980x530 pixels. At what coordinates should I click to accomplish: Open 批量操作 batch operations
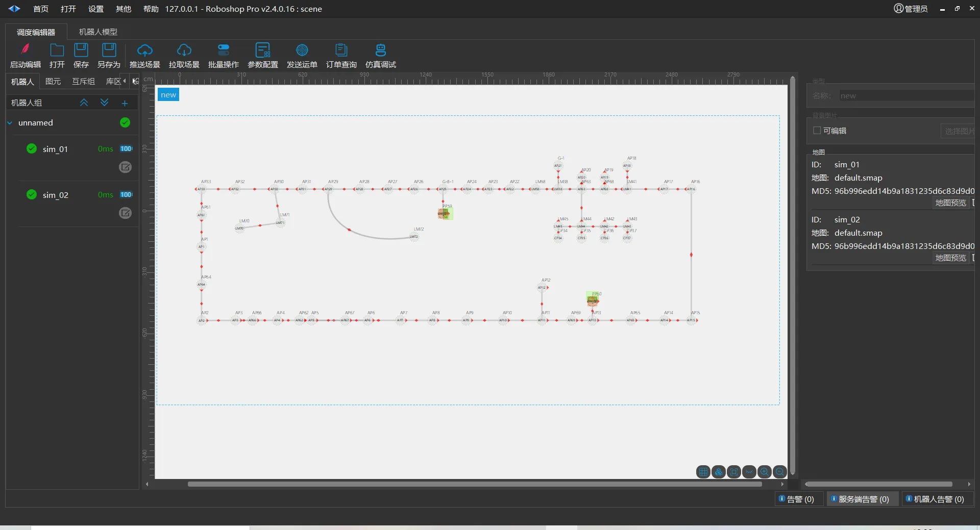[224, 55]
